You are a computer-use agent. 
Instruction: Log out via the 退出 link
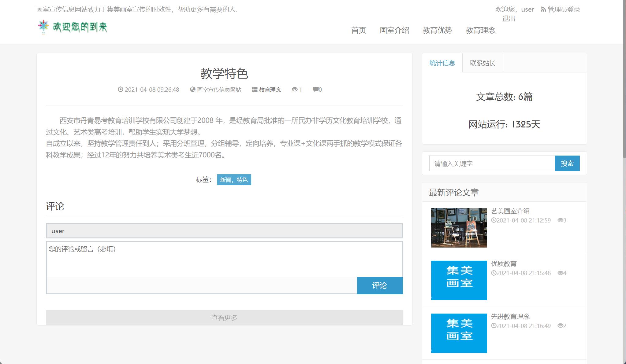(x=509, y=18)
